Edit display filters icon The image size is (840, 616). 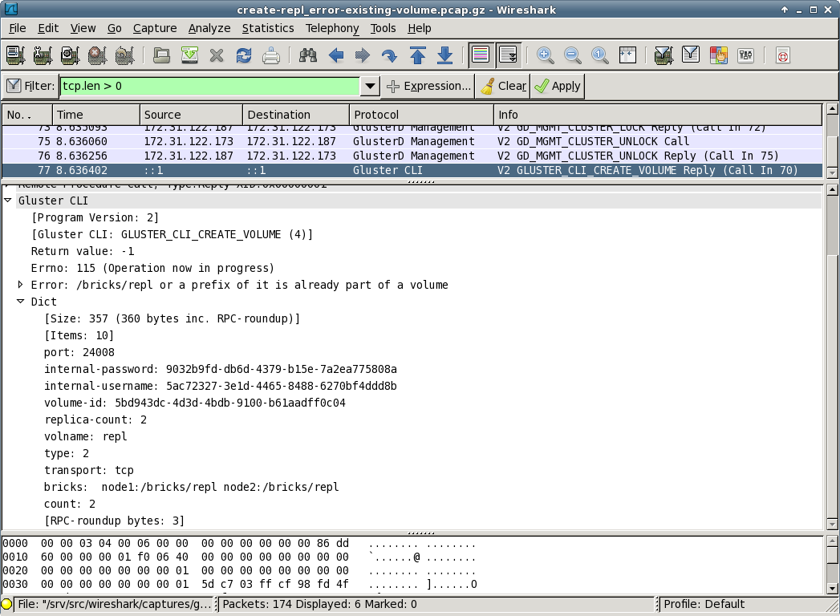(691, 55)
